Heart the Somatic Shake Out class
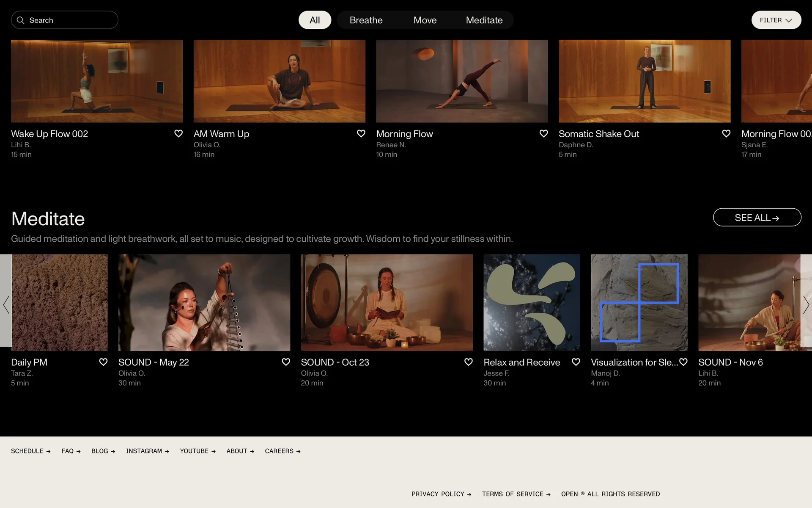This screenshot has height=508, width=812. (x=726, y=134)
